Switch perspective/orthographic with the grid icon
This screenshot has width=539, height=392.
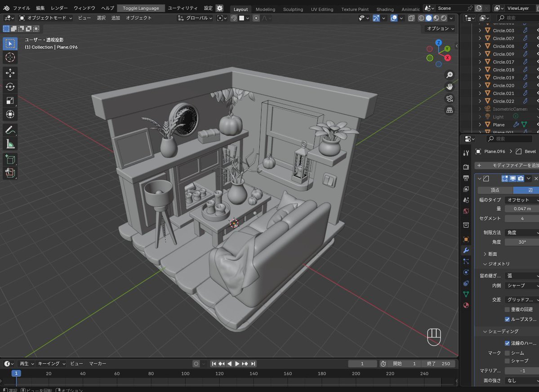point(449,110)
